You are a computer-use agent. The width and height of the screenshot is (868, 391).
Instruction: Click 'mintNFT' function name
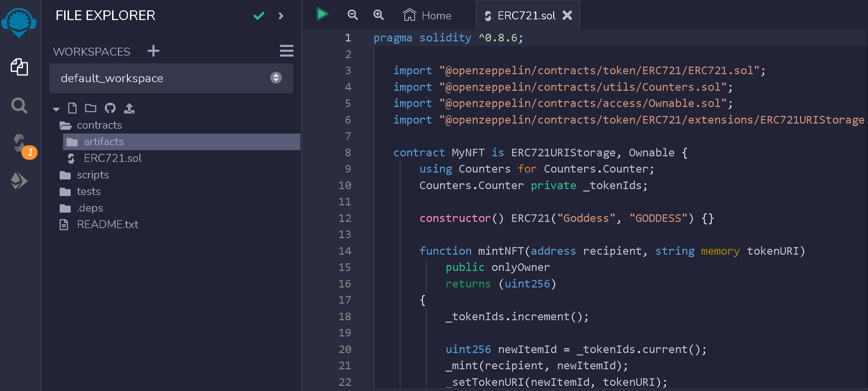click(501, 251)
